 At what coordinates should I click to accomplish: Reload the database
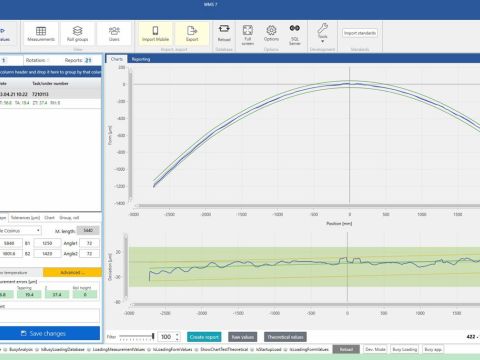(224, 33)
